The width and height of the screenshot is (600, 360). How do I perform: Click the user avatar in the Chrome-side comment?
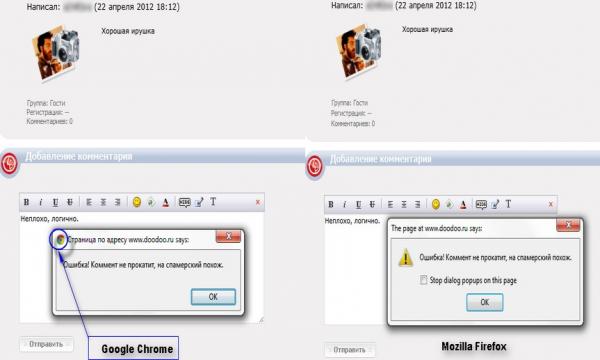(x=56, y=53)
